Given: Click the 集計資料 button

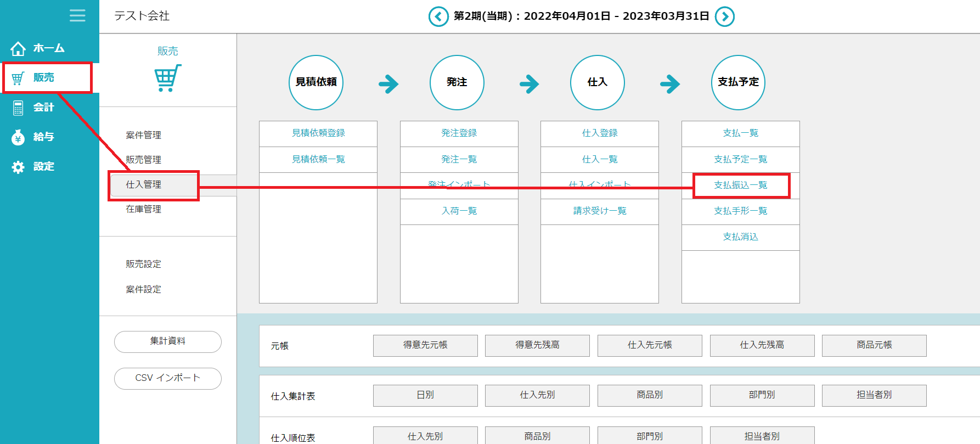Looking at the screenshot, I should 167,341.
